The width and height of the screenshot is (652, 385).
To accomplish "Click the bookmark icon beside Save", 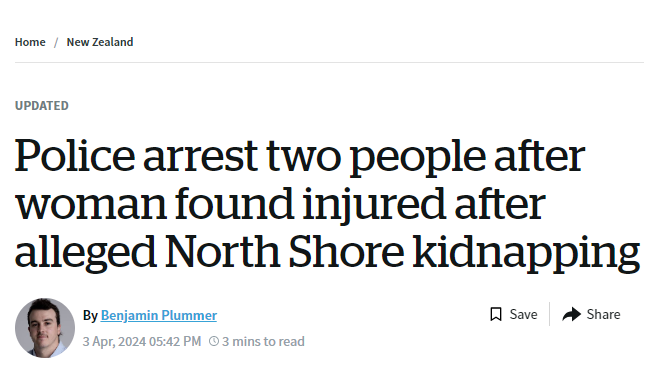I will coord(496,314).
